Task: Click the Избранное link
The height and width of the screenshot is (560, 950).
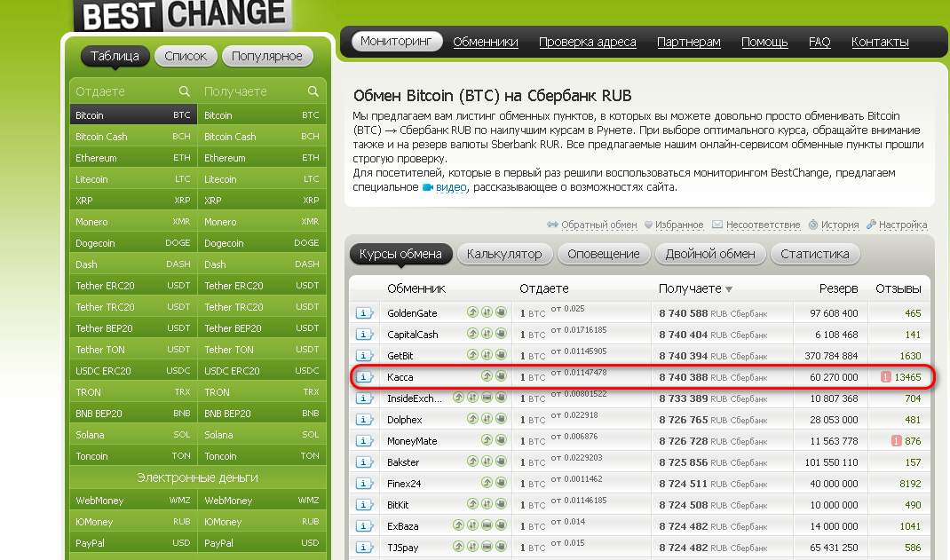Action: click(679, 225)
